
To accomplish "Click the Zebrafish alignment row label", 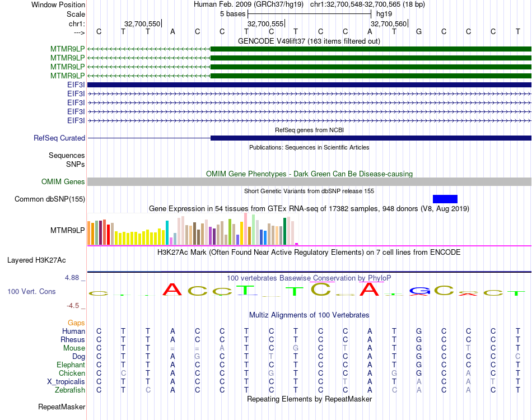I will click(x=70, y=390).
